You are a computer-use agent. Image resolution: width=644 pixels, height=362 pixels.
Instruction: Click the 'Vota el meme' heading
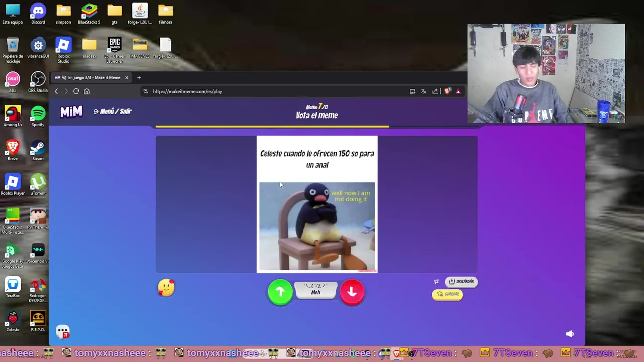coord(316,115)
